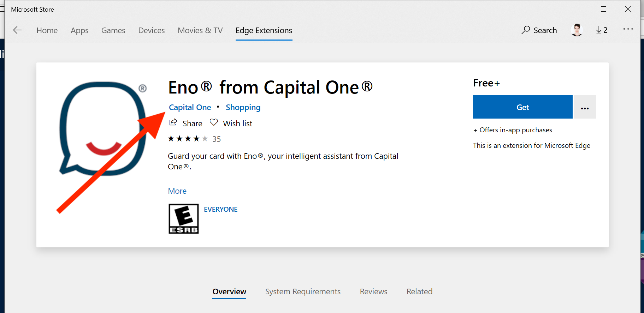The width and height of the screenshot is (644, 313).
Task: Click the Eno app logo image
Action: coord(103,128)
